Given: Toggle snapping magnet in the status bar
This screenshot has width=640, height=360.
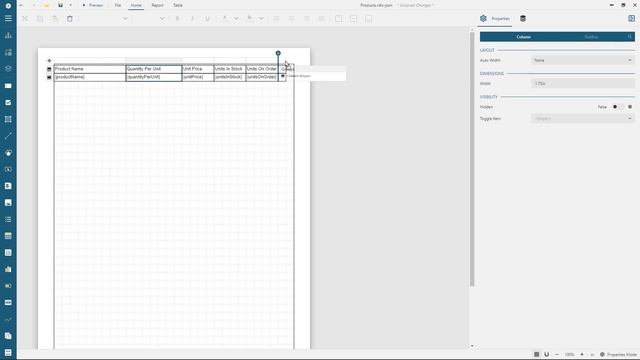Looking at the screenshot, I should tap(547, 354).
